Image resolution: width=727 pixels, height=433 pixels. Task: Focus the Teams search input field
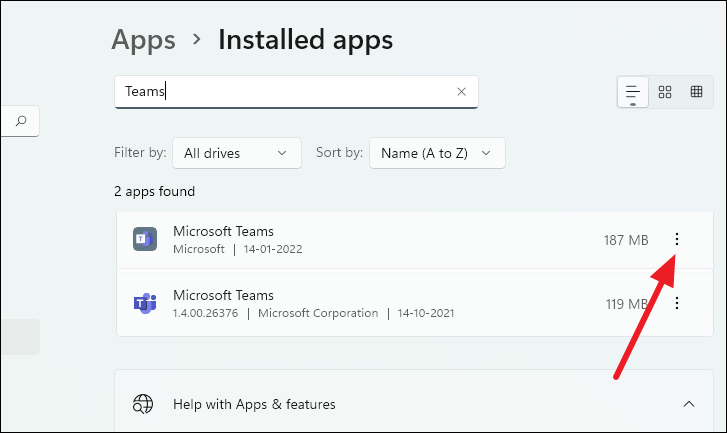[296, 92]
